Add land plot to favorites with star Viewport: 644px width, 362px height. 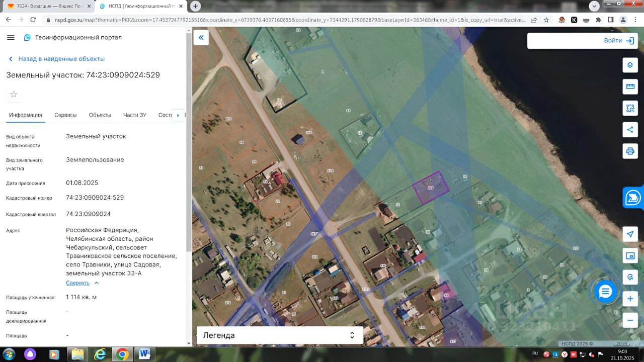coord(14,95)
